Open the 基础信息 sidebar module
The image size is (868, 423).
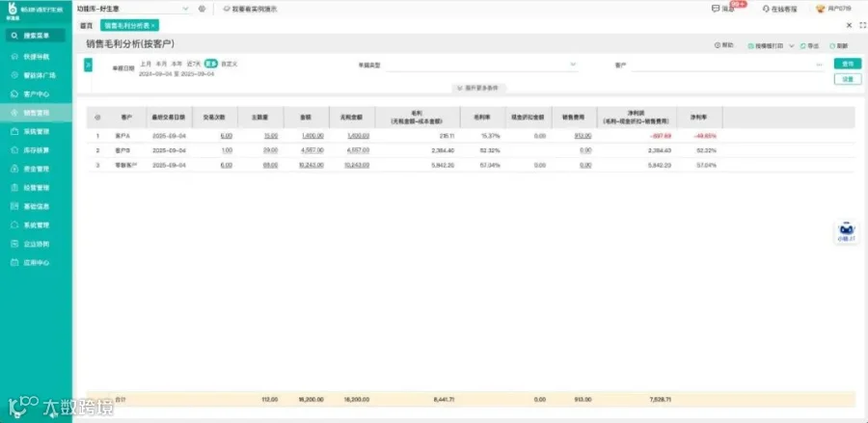36,206
